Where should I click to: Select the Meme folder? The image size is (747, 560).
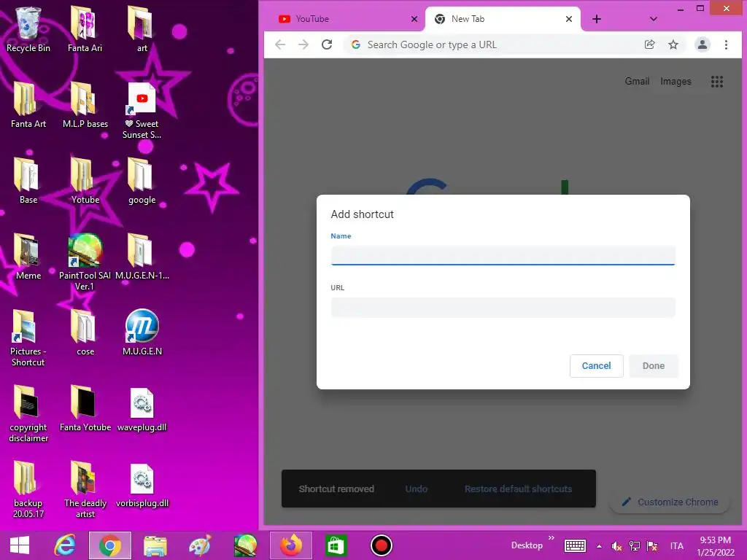tap(28, 257)
